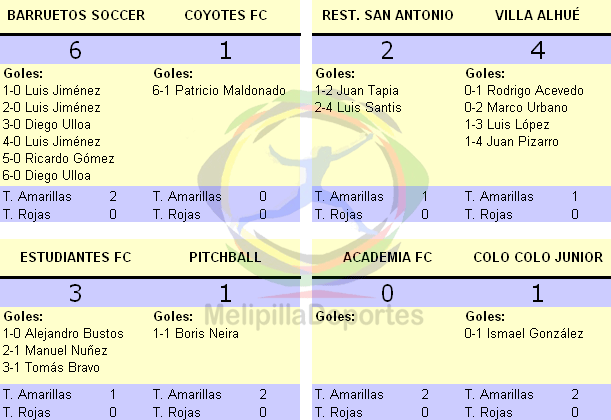The width and height of the screenshot is (611, 420).
Task: Click the 1-1 Boris Neira goal entry
Action: [x=196, y=334]
